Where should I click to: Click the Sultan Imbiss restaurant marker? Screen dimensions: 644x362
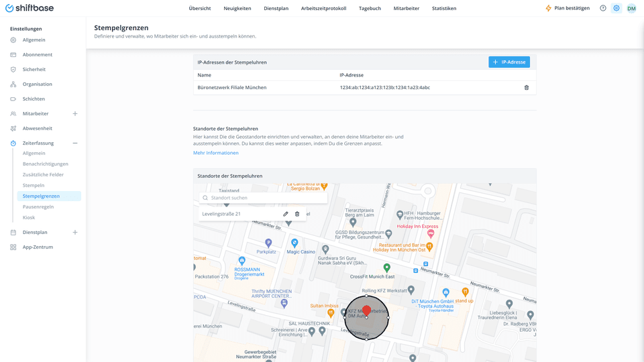point(331,314)
